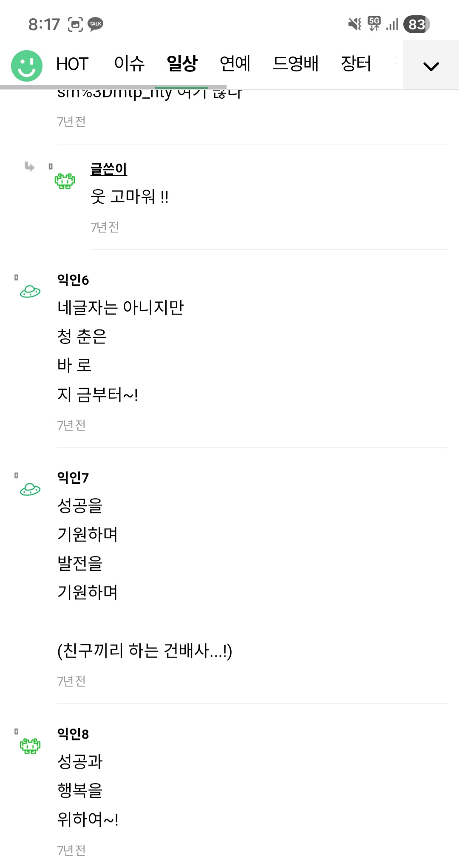This screenshot has width=459, height=868.
Task: Switch to the 장터 tab
Action: 356,64
